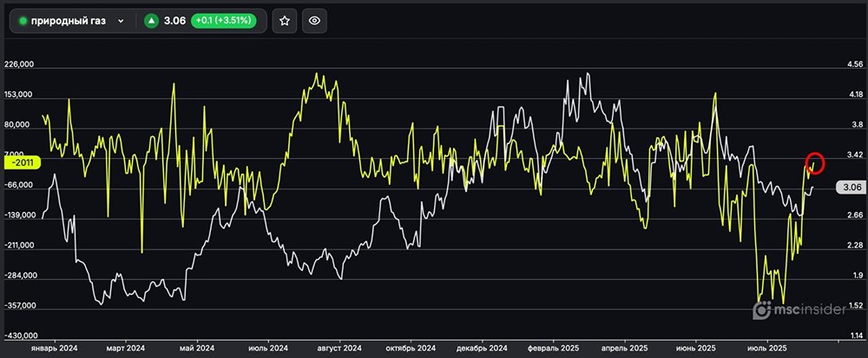Click the 1.52 right-axis label
Image resolution: width=868 pixels, height=358 pixels.
point(855,306)
